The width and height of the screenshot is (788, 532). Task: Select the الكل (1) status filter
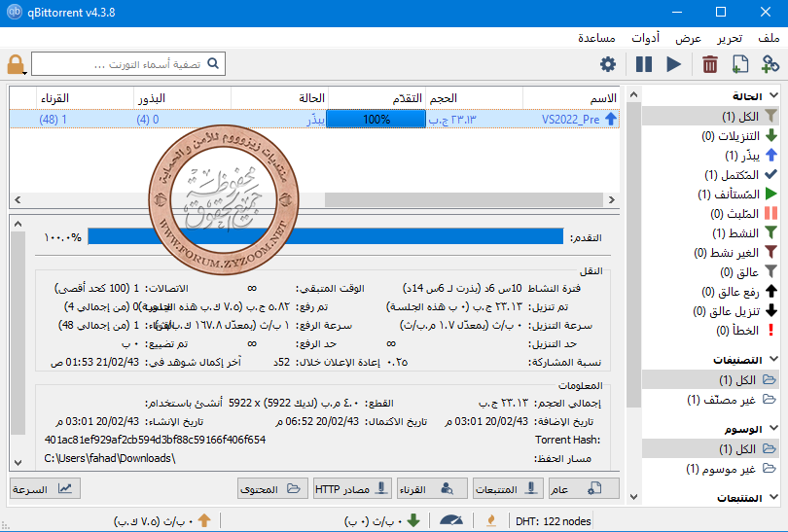710,116
